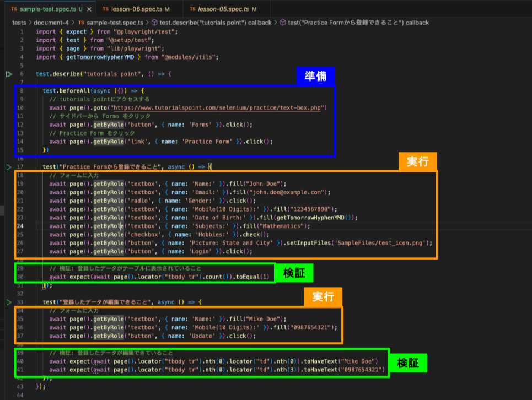Open the "document-4" breadcrumb dropdown
532x400 pixels.
tap(51, 23)
